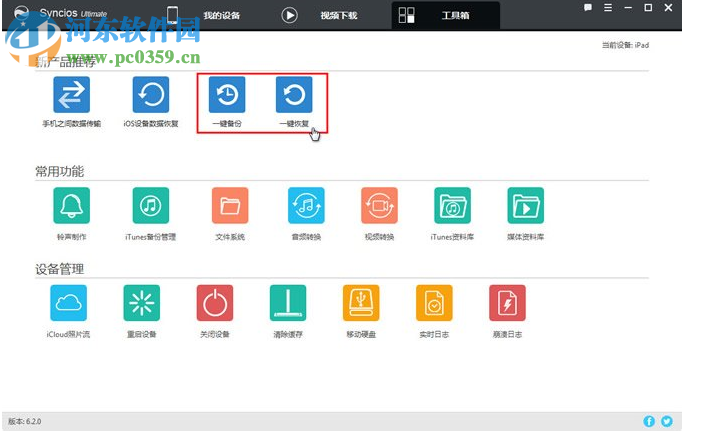This screenshot has width=708, height=441.
Task: Open the iTunes资料库 library tool
Action: pos(452,205)
